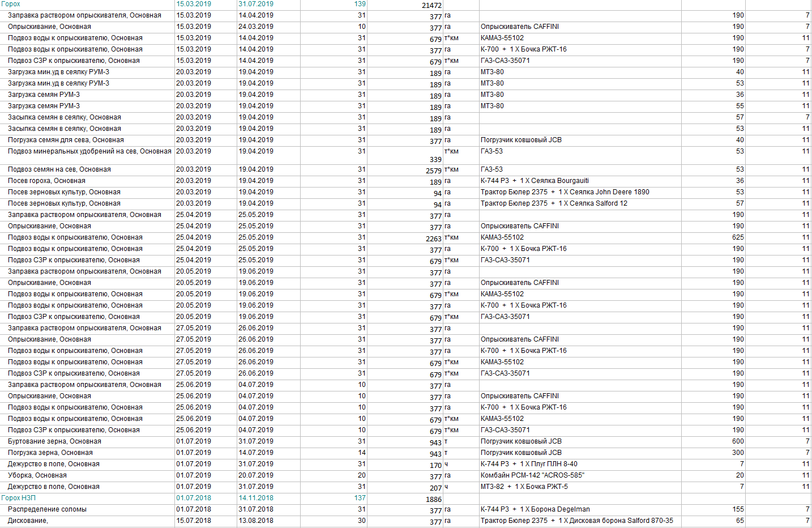Select 'Загрузка мин.уд в сеялку РУМ-3' with value 40
This screenshot has width=812, height=528.
pos(58,72)
